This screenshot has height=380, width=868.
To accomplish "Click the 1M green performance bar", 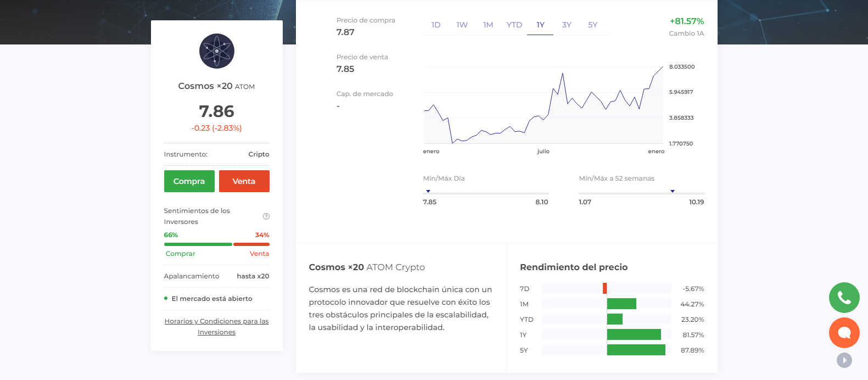I will click(x=621, y=304).
